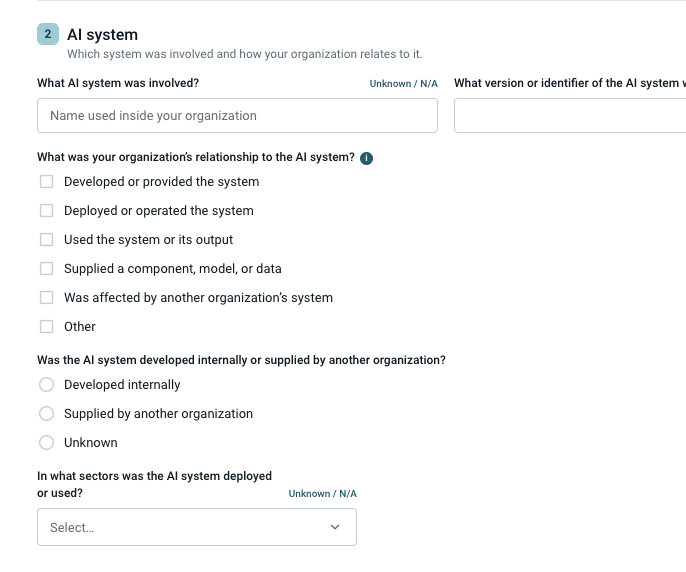The height and width of the screenshot is (572, 686).
Task: Select the Unknown radio button
Action: click(46, 442)
